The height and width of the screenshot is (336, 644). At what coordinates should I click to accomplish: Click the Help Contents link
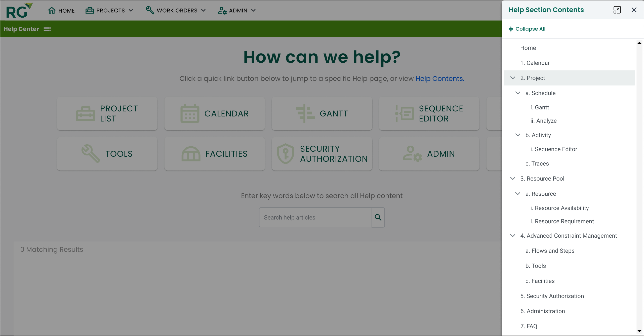tap(439, 78)
